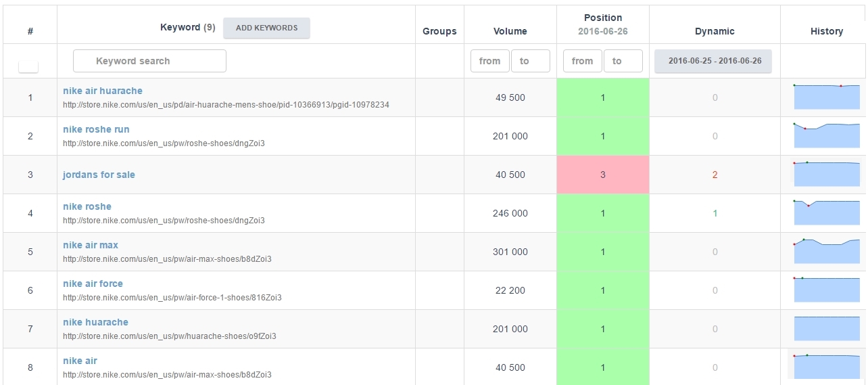The image size is (868, 385).
Task: Sort by the Dynamic column header
Action: tap(715, 31)
